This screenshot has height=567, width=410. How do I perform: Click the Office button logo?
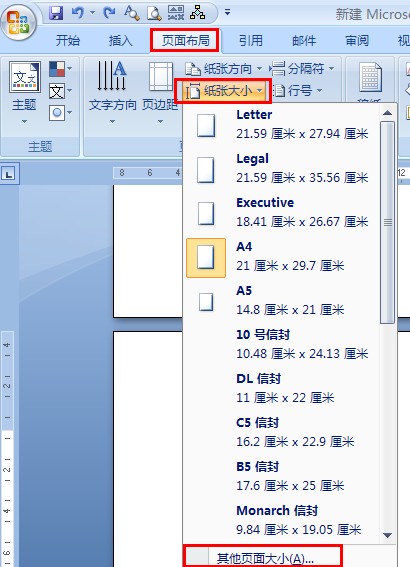point(18,22)
